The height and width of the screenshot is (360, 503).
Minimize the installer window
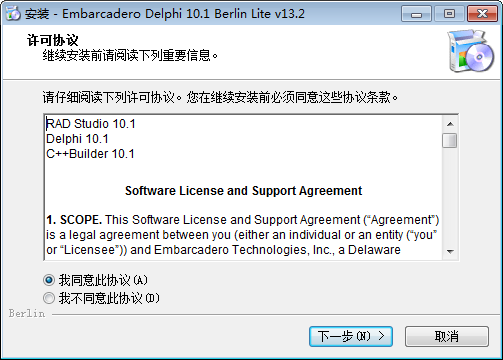pos(416,14)
